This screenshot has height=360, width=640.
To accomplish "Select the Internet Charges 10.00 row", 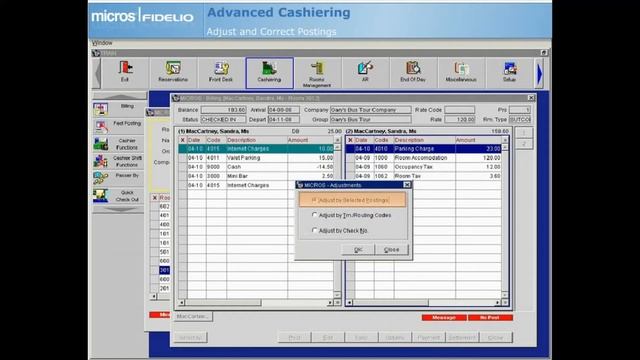I will [x=256, y=149].
